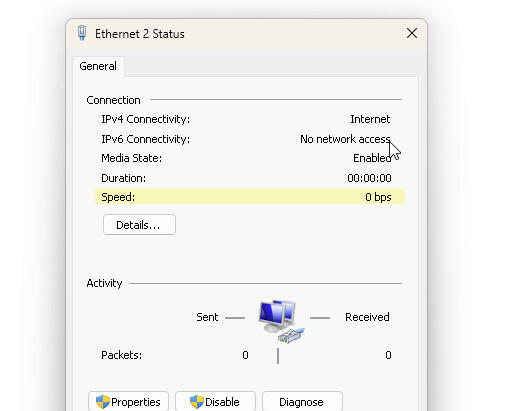Screen dimensions: 515x411
Task: Click the shield icon on Disable button
Action: [197, 402]
